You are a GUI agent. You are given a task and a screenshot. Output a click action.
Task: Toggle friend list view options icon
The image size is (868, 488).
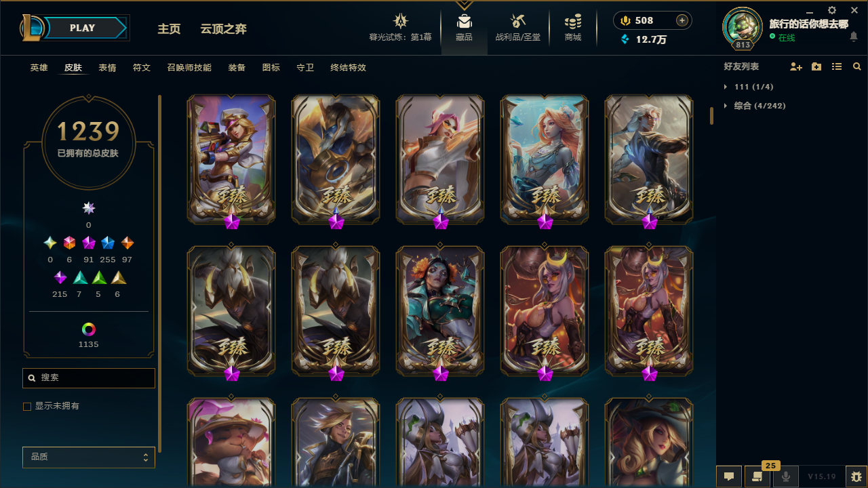click(x=837, y=67)
